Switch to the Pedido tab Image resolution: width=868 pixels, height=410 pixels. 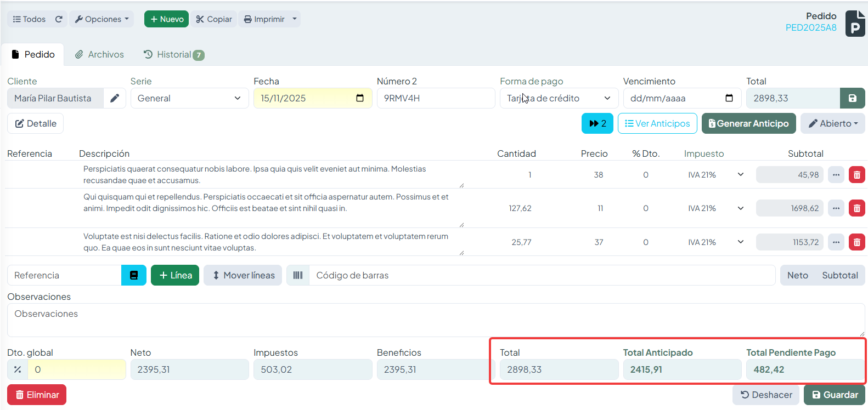click(x=33, y=54)
